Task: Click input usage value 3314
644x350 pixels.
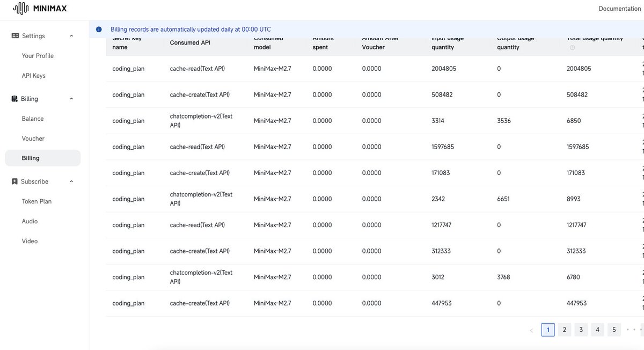Action: pos(438,121)
